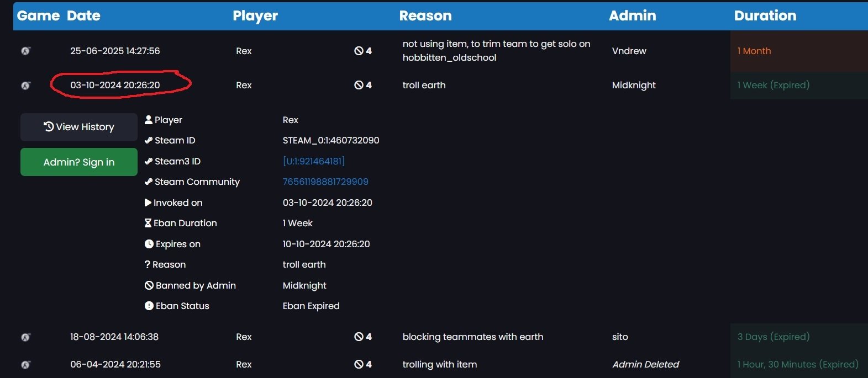Viewport: 868px width, 378px height.
Task: Open Steam3 ID link U:1:921464181
Action: coord(313,161)
